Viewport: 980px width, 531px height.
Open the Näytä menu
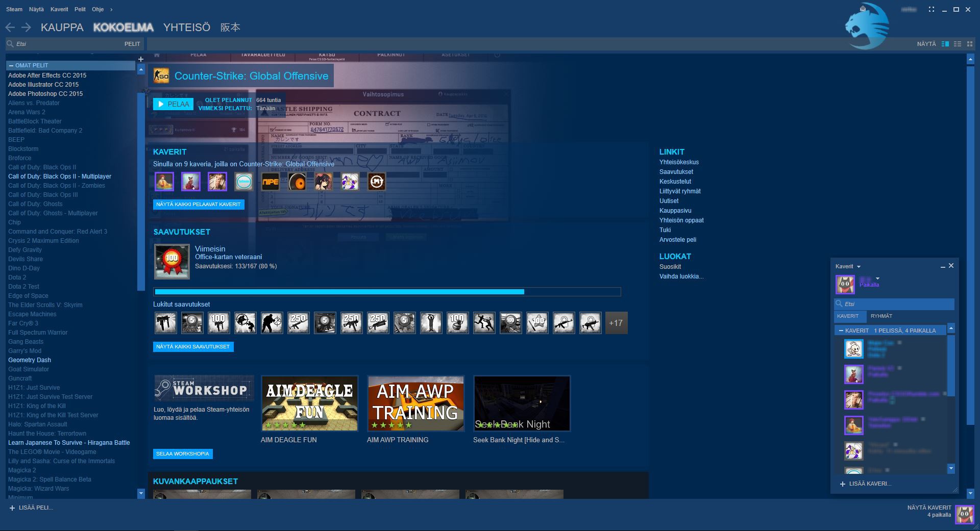(x=36, y=9)
